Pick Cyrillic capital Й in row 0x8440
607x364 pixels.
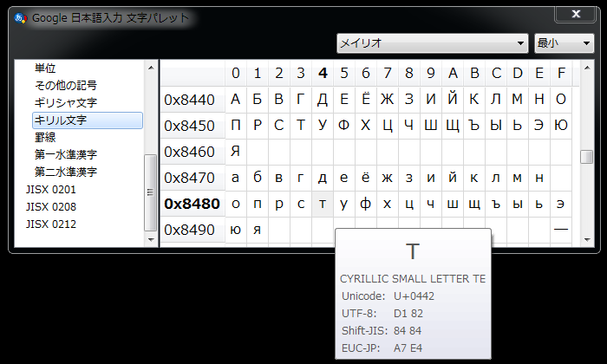coord(453,100)
